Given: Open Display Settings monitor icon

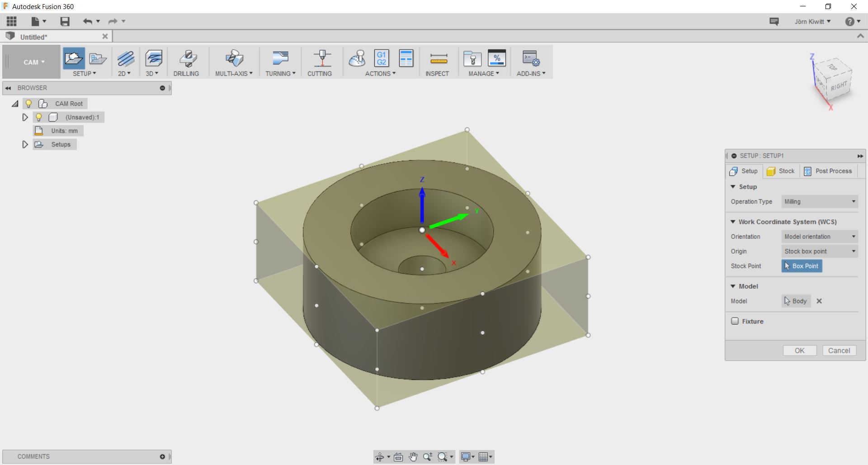Looking at the screenshot, I should coord(466,457).
